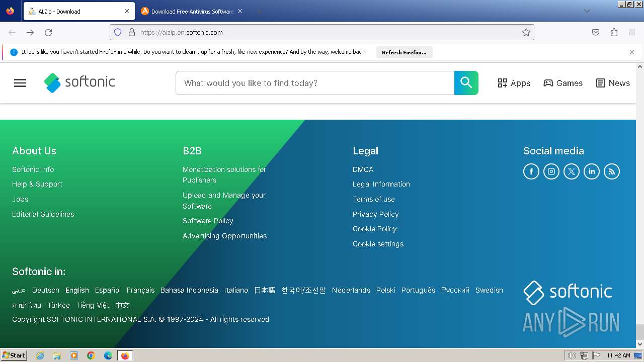The image size is (644, 362).
Task: Open the Games section in header
Action: pyautogui.click(x=563, y=83)
